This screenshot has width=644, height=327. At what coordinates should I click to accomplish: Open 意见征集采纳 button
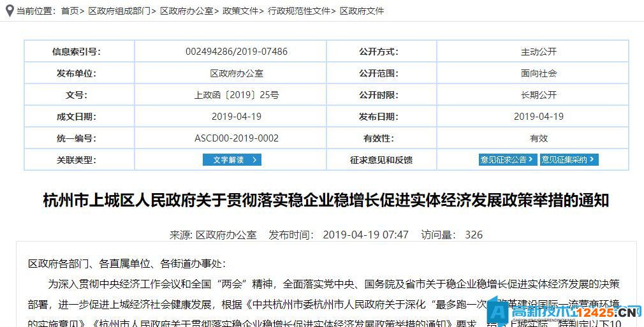(569, 159)
